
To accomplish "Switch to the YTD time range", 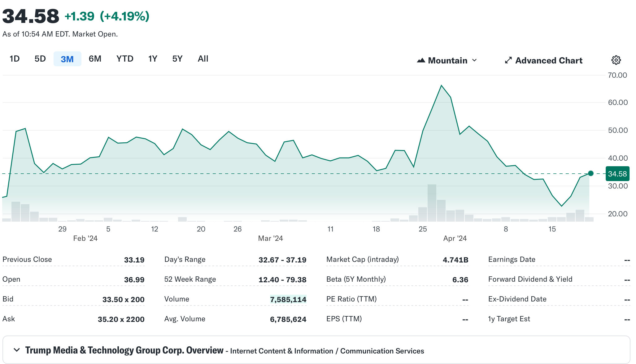I will coord(125,59).
